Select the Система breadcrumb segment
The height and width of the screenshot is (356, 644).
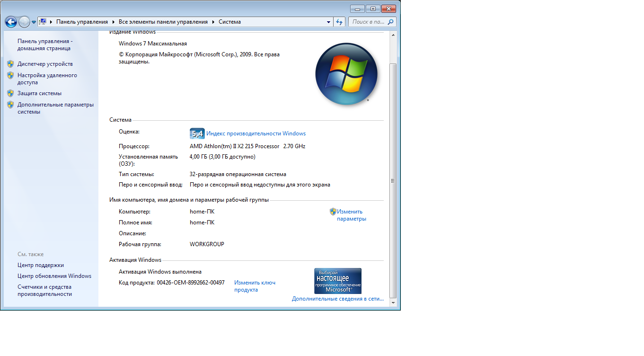point(229,22)
